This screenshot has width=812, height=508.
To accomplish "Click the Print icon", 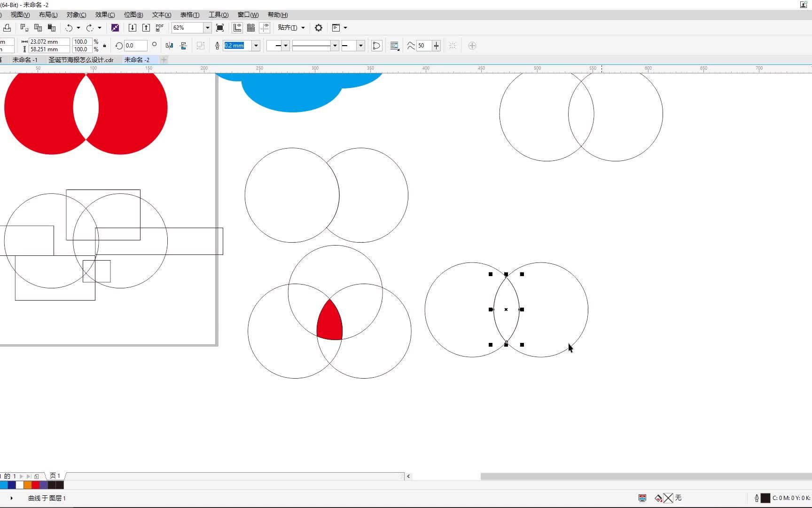I will 7,28.
